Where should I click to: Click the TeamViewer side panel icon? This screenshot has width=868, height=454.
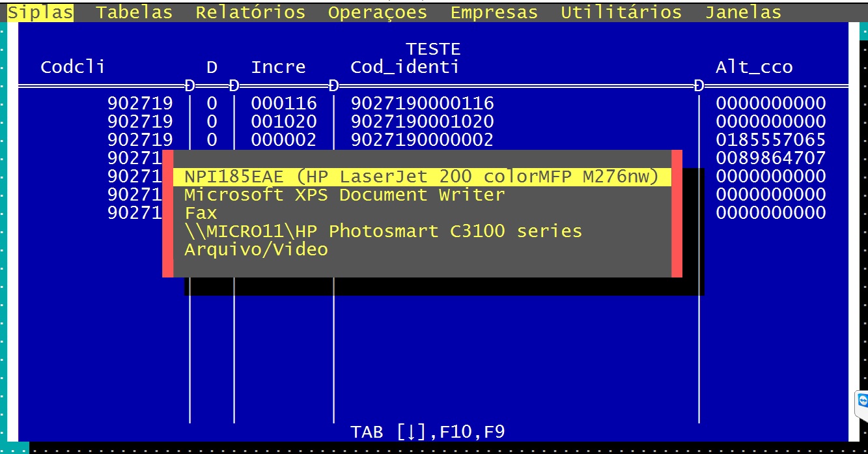click(863, 400)
